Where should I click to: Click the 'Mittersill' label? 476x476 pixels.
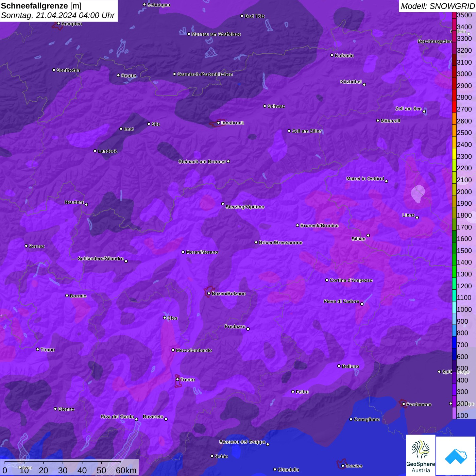pyautogui.click(x=390, y=121)
